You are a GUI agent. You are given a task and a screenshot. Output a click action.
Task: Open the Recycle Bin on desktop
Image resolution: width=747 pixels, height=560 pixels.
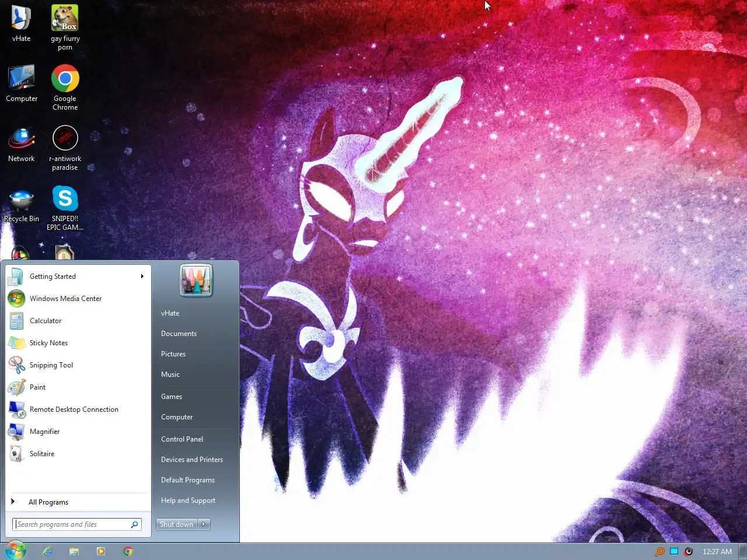22,204
